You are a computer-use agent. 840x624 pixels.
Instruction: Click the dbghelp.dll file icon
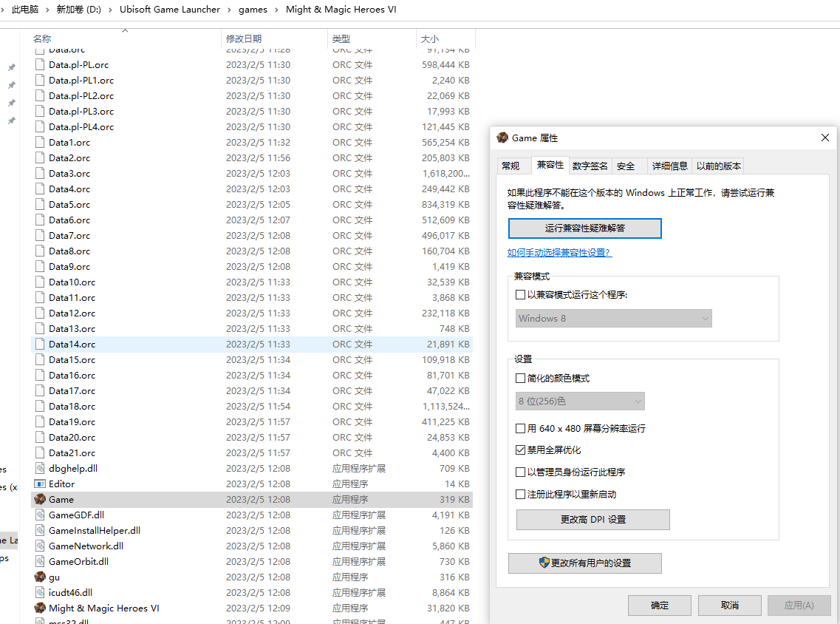pyautogui.click(x=41, y=468)
